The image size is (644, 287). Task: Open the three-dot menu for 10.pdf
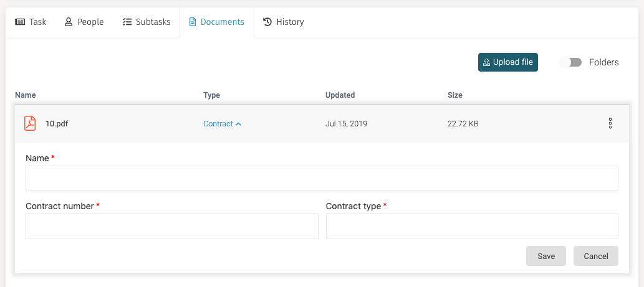[x=610, y=123]
